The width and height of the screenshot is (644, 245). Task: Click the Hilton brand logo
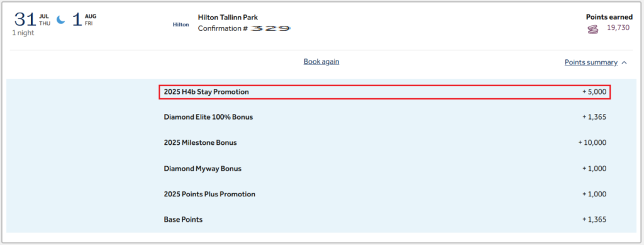click(x=180, y=25)
